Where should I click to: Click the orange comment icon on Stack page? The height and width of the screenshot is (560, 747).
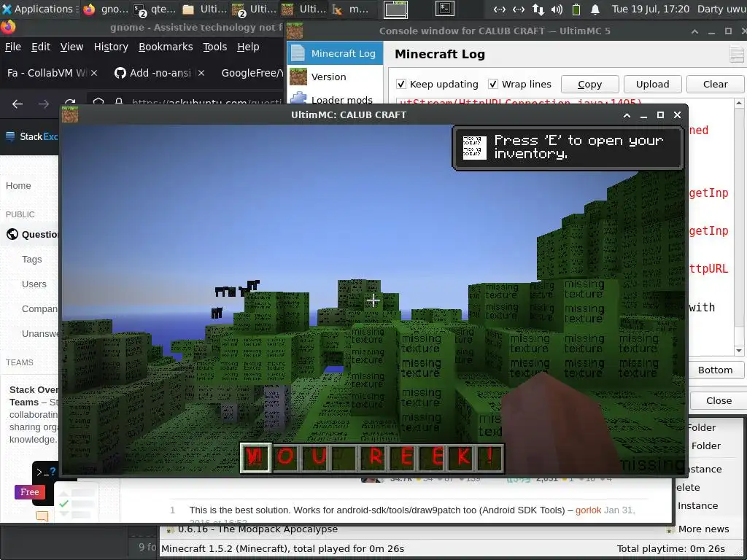[42, 516]
